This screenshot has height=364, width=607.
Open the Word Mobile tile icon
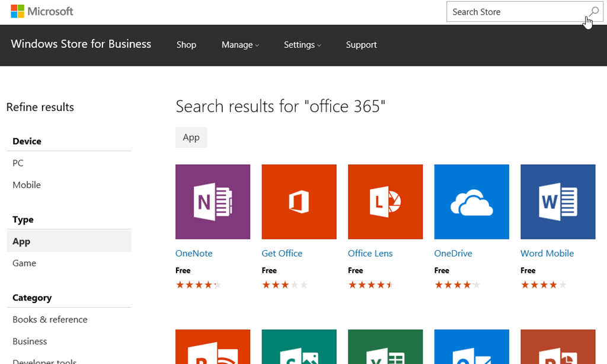click(x=558, y=202)
